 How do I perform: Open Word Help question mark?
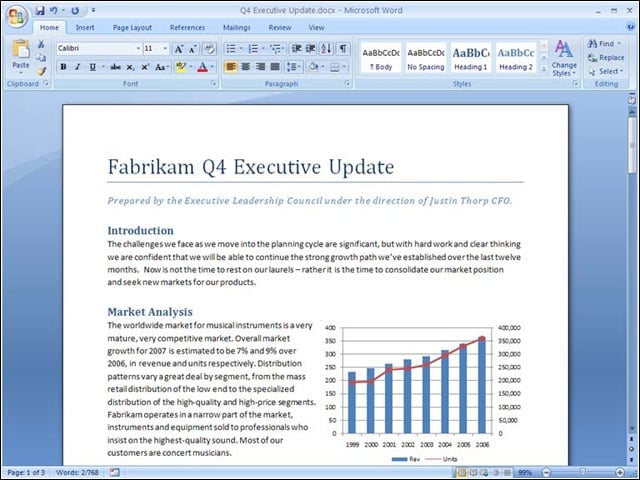(x=630, y=27)
